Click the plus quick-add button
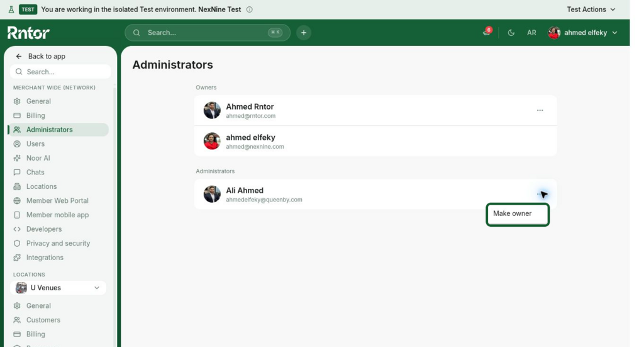Viewport: 644px width, 347px height. coord(304,33)
